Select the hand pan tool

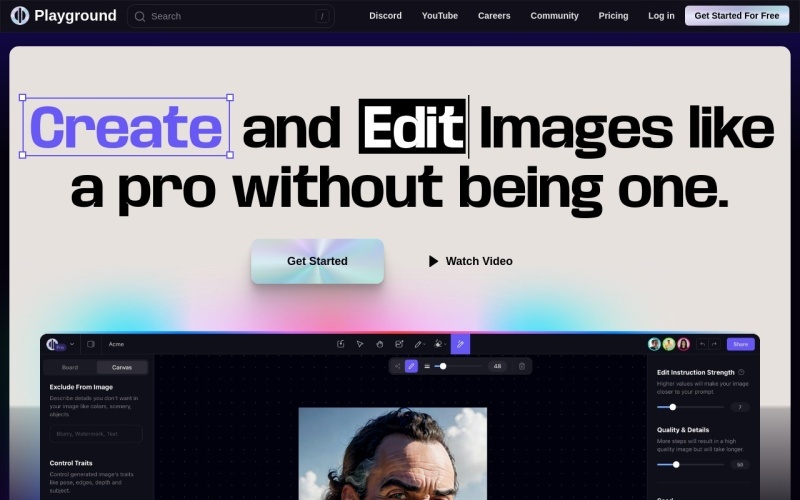click(380, 344)
